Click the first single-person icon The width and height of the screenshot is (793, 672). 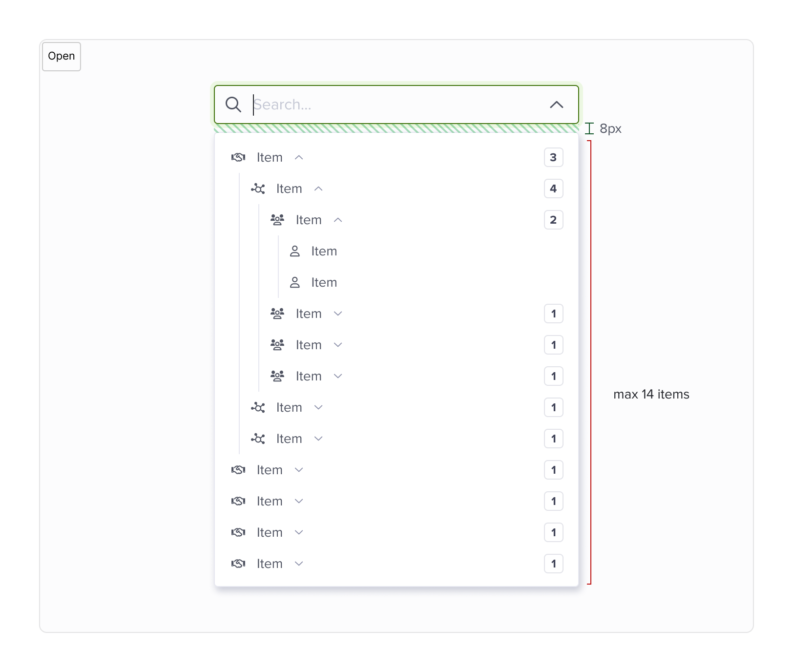pos(295,251)
